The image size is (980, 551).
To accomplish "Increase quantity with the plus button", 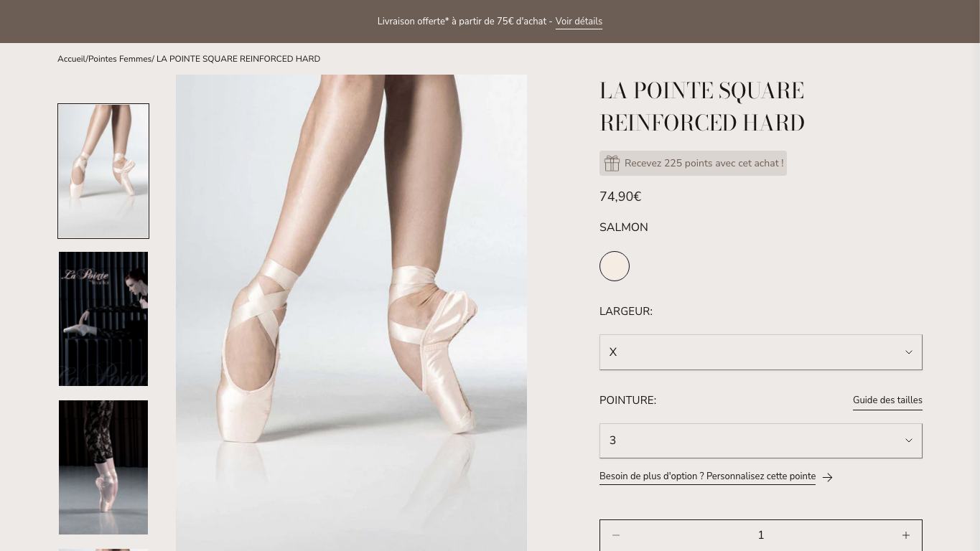I will [906, 535].
